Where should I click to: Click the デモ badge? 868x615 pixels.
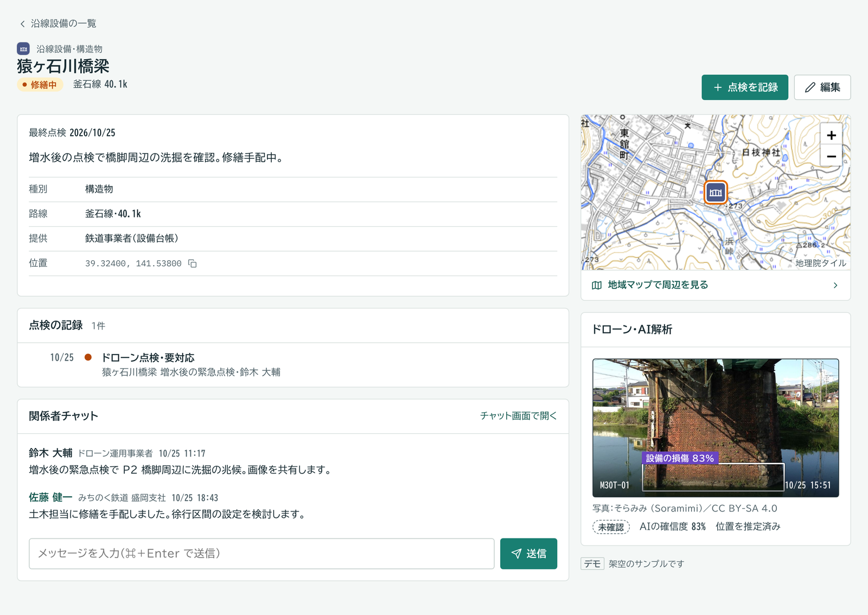click(x=592, y=564)
